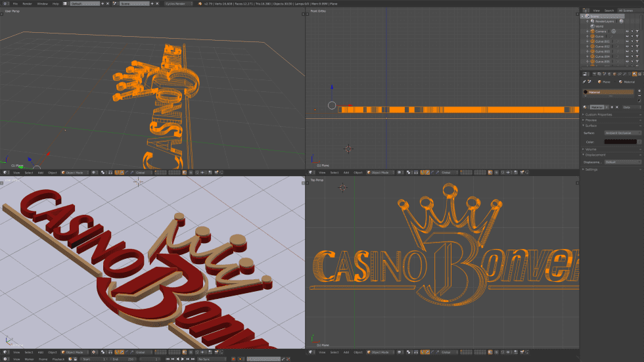Toggle 3D manipulator widget in bottom-left viewport
The image size is (644, 362).
[x=117, y=352]
